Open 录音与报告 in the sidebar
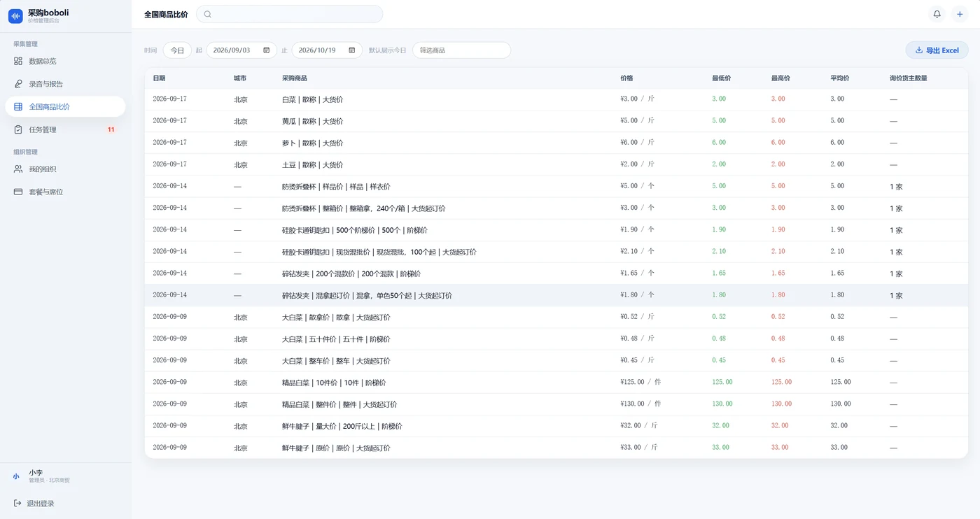Image resolution: width=980 pixels, height=519 pixels. pyautogui.click(x=65, y=84)
